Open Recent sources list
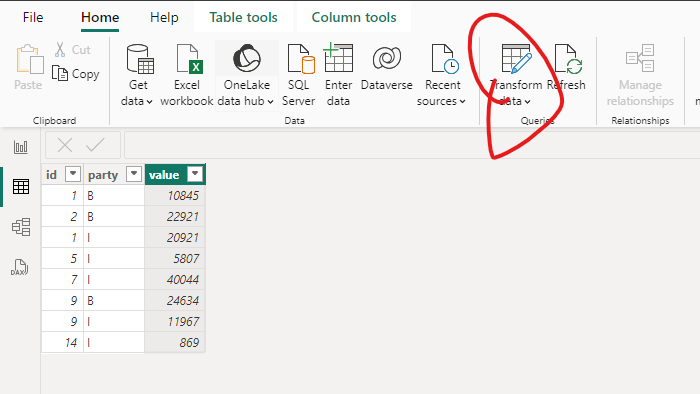This screenshot has width=700, height=394. coord(442,75)
